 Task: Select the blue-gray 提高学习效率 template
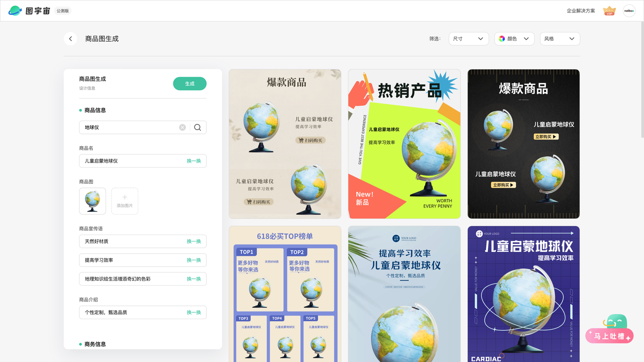(404, 294)
